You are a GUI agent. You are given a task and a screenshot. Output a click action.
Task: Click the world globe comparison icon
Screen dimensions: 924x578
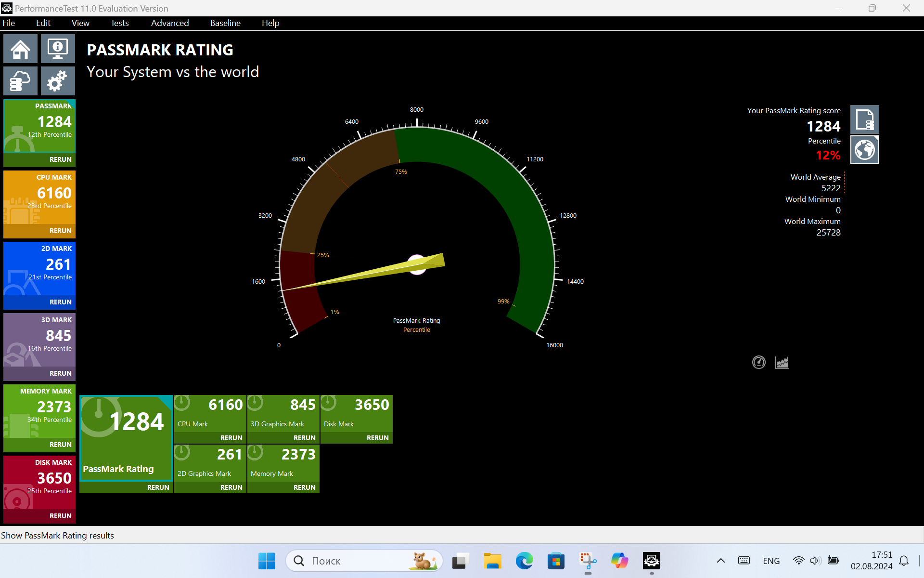[x=864, y=150]
